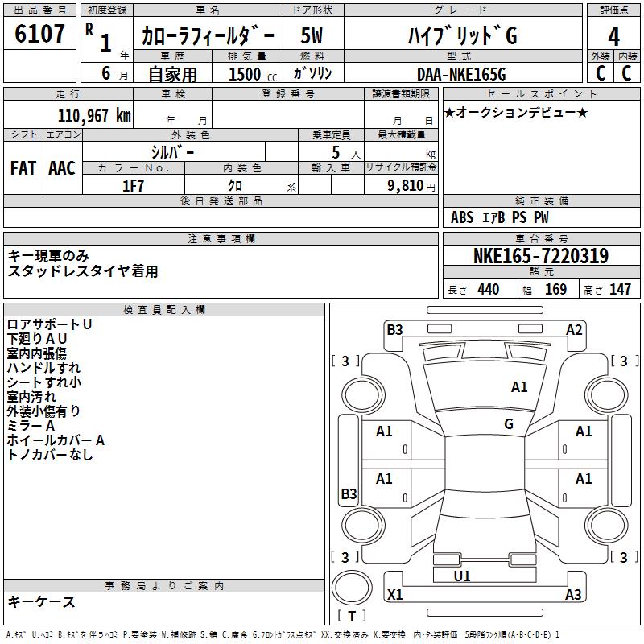Screen dimensions: 644x644
Task: Select car name カローラフィールダー
Action: 208,35
